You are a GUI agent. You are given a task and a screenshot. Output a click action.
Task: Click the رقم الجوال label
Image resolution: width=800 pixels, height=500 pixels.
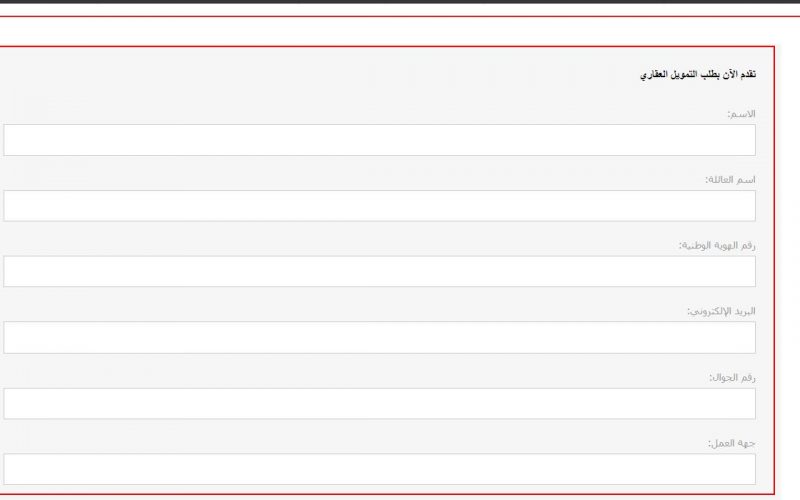coord(732,378)
